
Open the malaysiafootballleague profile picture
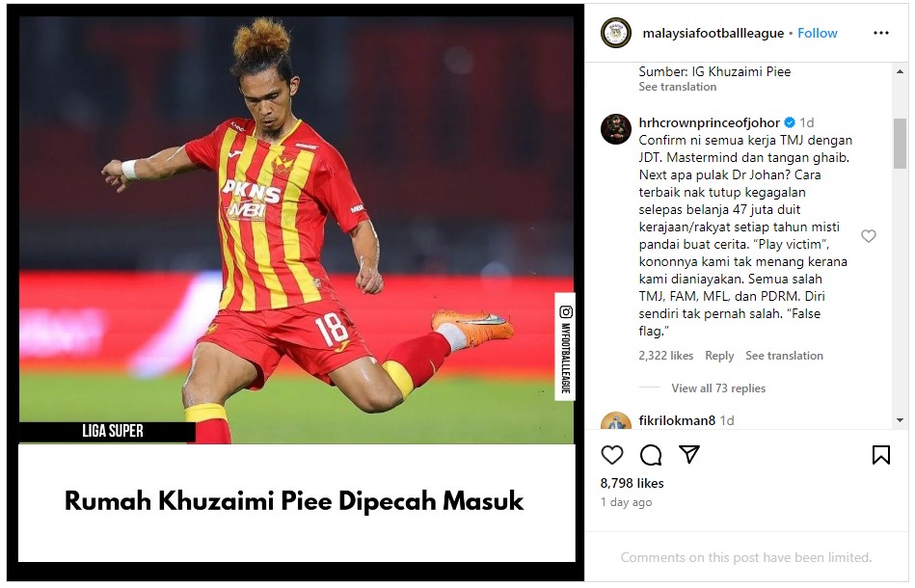click(x=616, y=33)
